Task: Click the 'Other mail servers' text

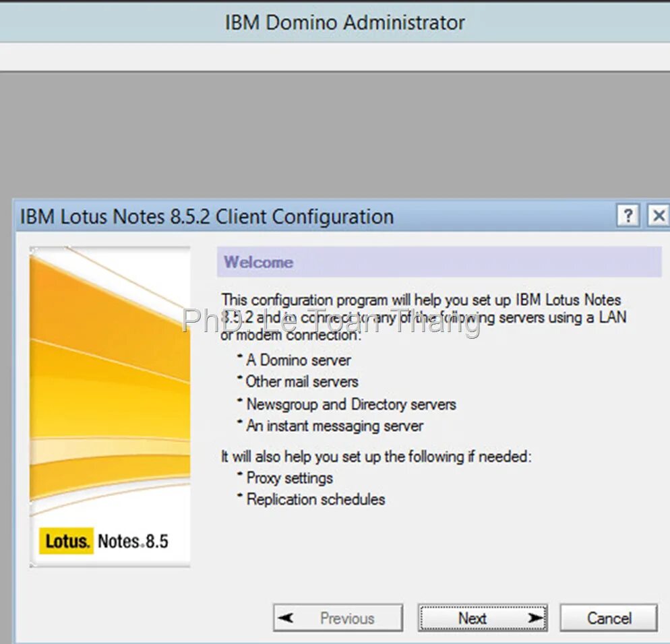Action: tap(302, 381)
